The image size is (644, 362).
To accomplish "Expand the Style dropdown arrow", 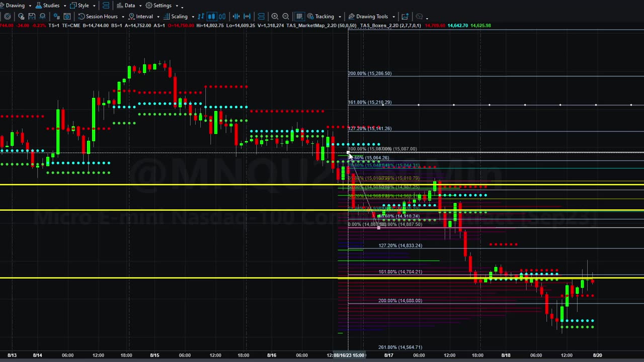I will (x=94, y=6).
